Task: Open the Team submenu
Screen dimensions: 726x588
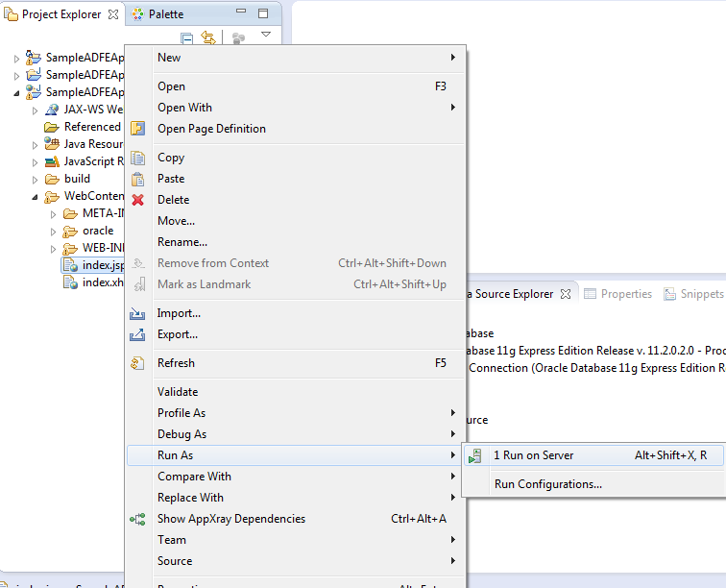Action: point(297,540)
